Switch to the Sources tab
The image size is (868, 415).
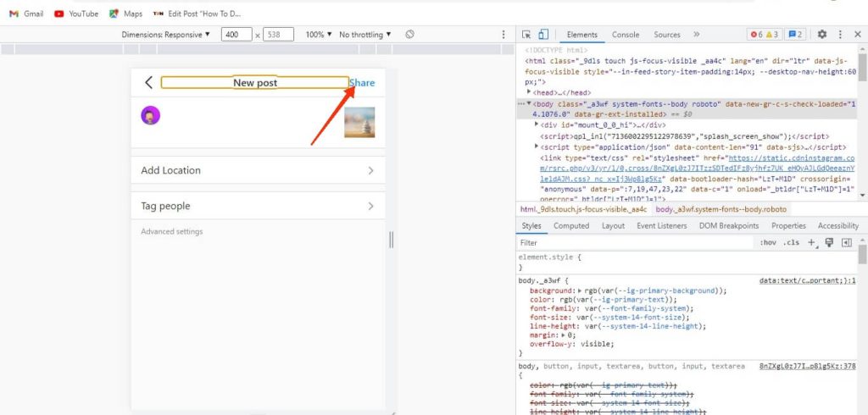click(667, 35)
